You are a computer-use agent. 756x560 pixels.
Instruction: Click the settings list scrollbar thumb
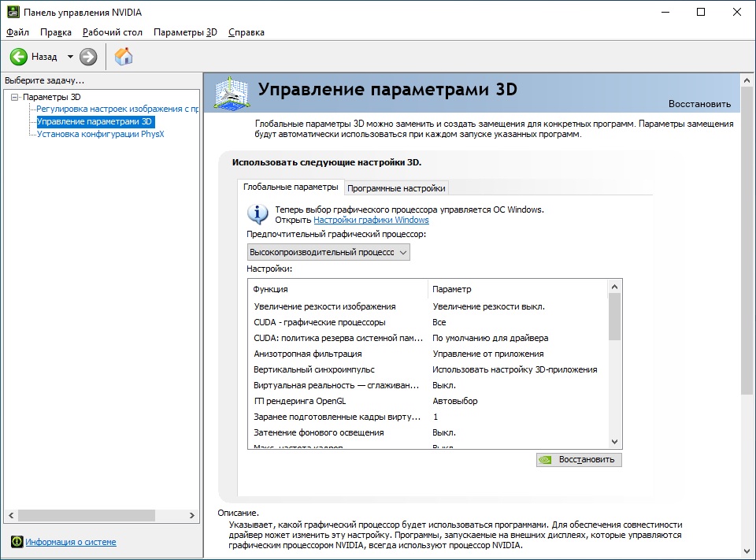(614, 317)
